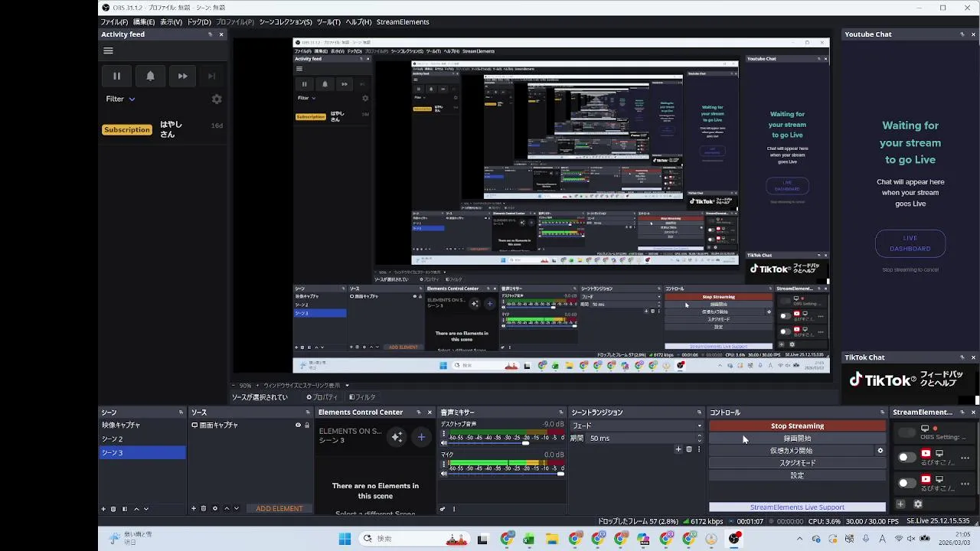Remove selected source with trash icon

pyautogui.click(x=204, y=509)
